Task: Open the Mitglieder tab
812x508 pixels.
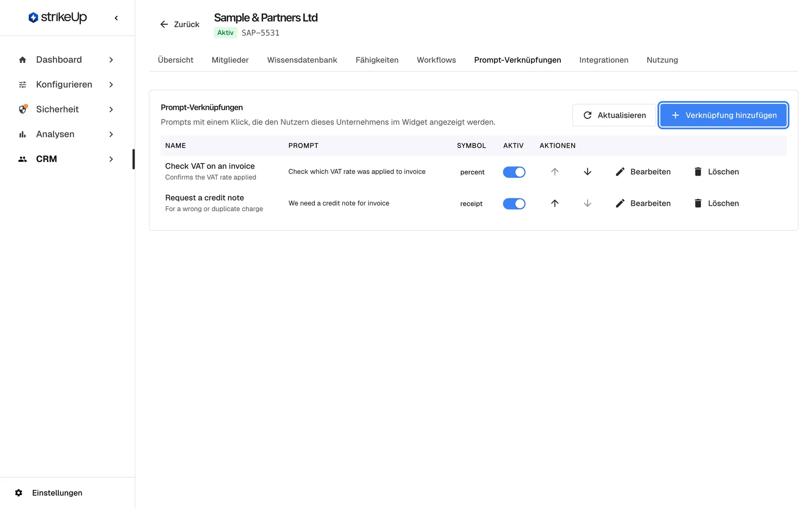Action: point(230,60)
